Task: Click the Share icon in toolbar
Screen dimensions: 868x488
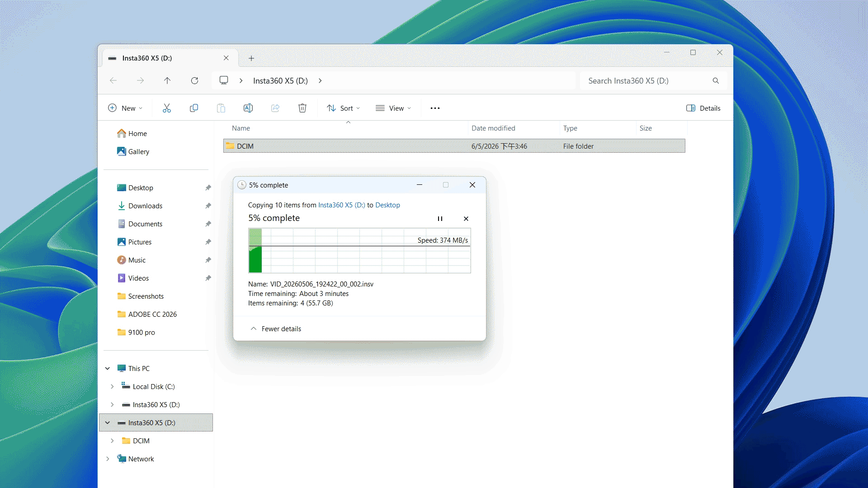Action: pyautogui.click(x=275, y=108)
